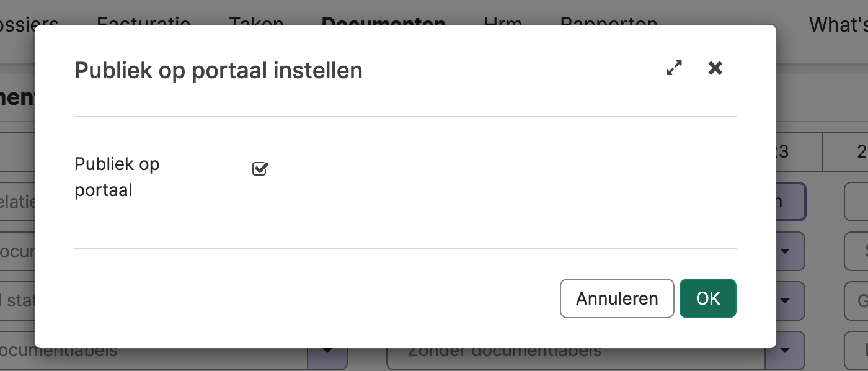The image size is (868, 371).
Task: Toggle the Publiek op portaal checkbox
Action: pyautogui.click(x=260, y=169)
